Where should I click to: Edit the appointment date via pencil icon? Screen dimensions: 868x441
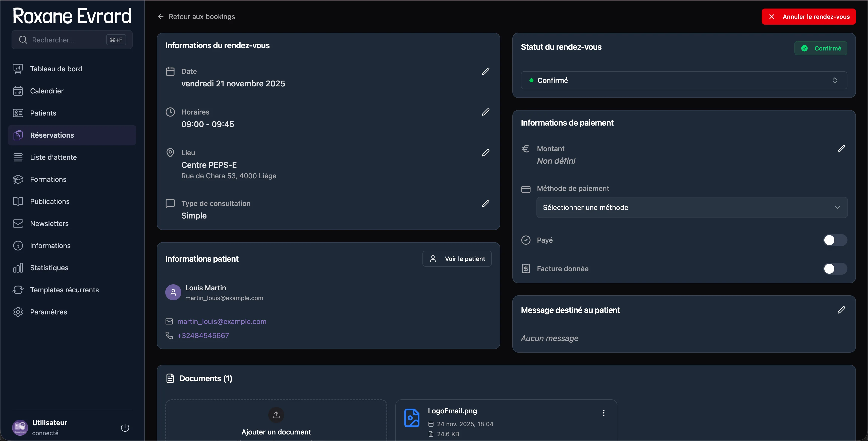click(x=485, y=71)
